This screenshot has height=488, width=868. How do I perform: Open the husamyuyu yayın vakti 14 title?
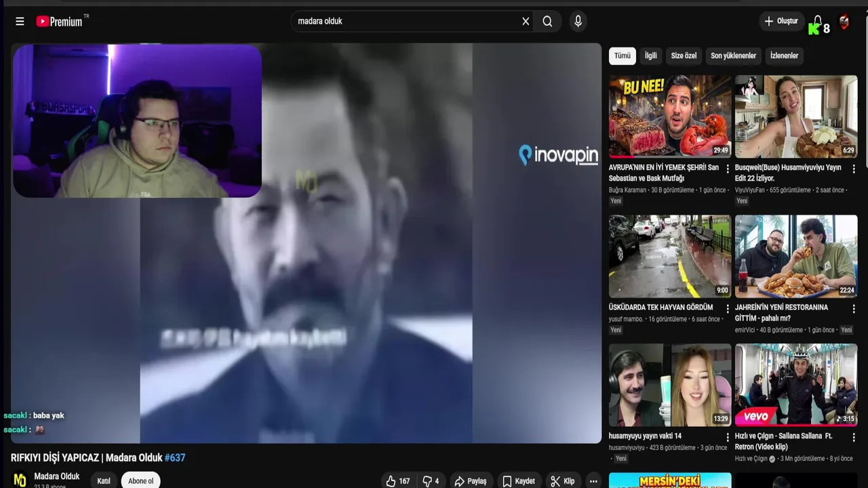(x=645, y=436)
